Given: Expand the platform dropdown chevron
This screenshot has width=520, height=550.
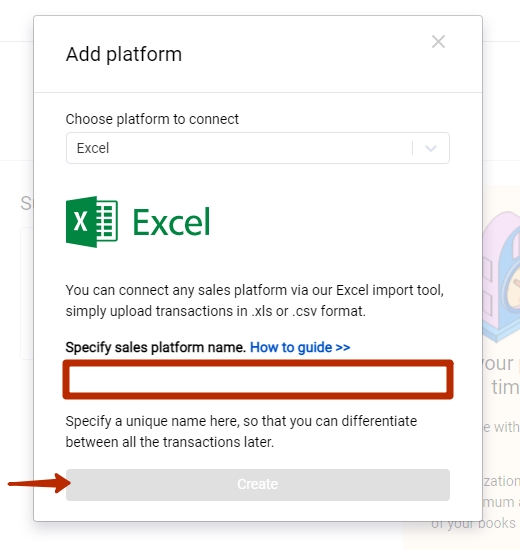Looking at the screenshot, I should [431, 148].
